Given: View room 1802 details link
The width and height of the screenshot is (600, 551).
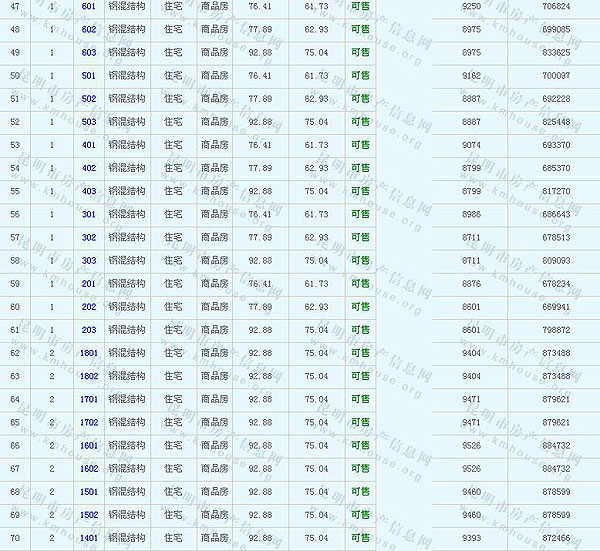Looking at the screenshot, I should coord(89,376).
